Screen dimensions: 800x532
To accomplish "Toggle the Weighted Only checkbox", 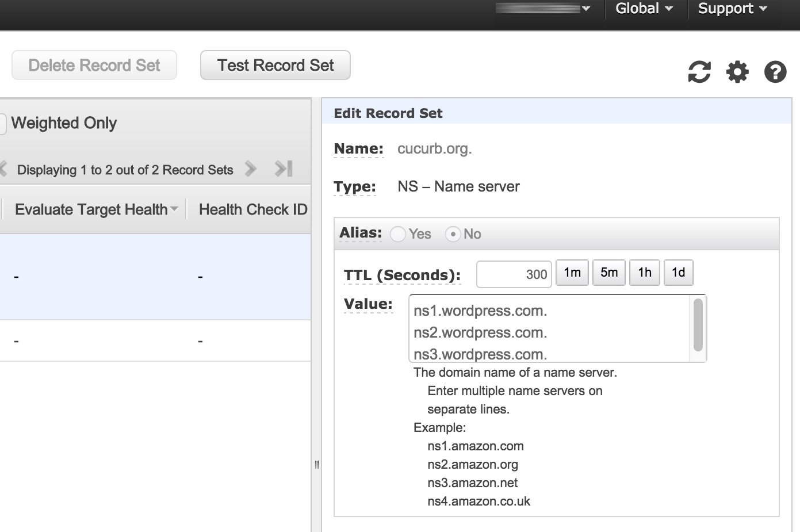I will [3, 124].
